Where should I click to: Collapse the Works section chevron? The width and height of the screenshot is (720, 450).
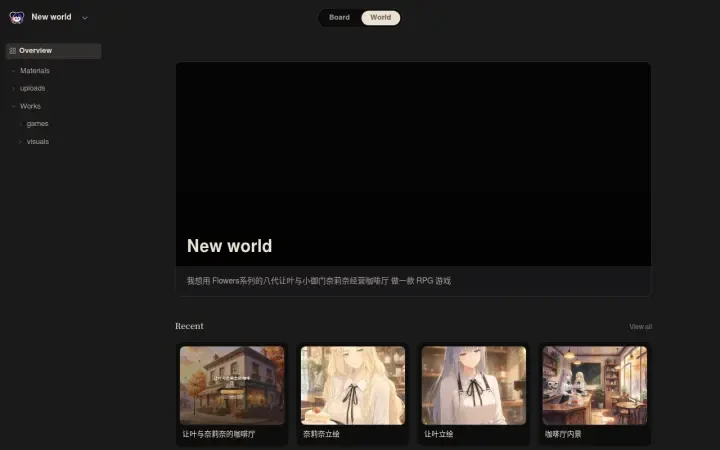point(13,106)
